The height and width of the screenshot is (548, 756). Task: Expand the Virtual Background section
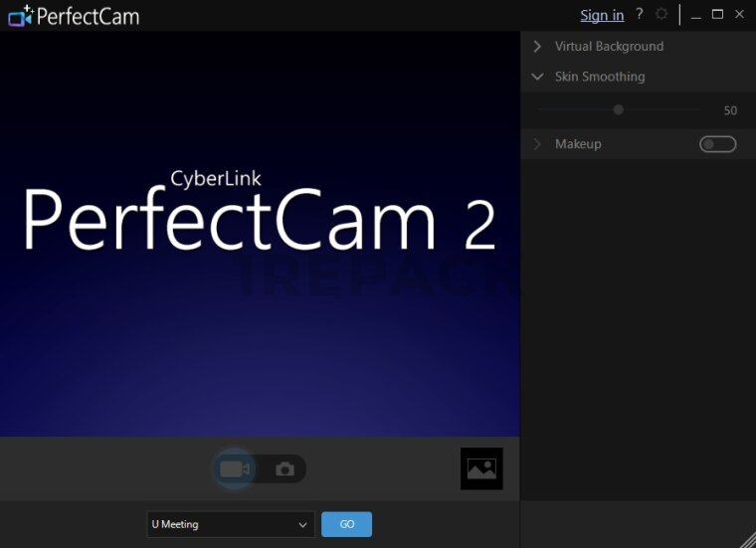pos(537,46)
